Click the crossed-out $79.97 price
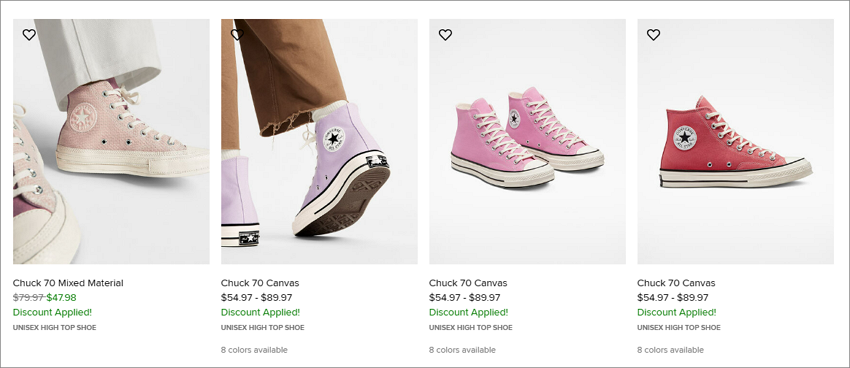The image size is (850, 368). [29, 298]
